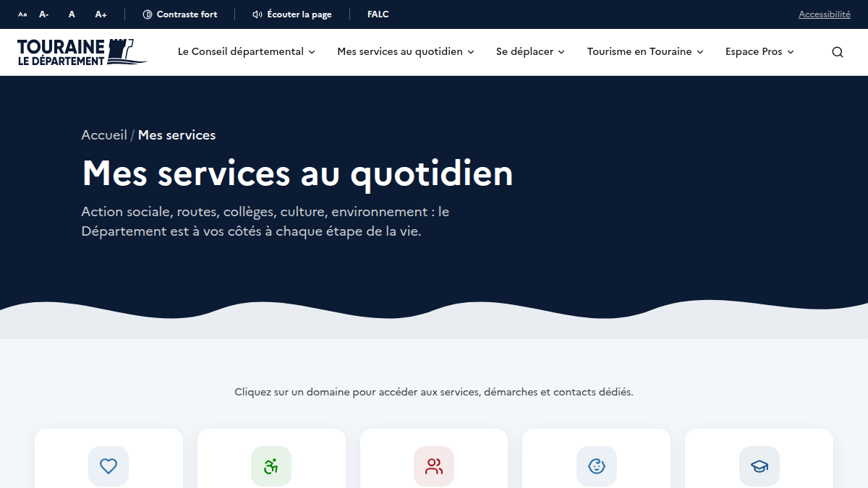Image resolution: width=868 pixels, height=488 pixels.
Task: Expand the Espace Pros menu
Action: pyautogui.click(x=759, y=52)
